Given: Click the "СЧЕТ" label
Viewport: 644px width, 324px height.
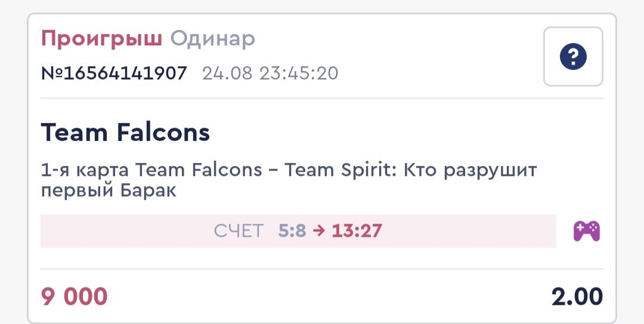Looking at the screenshot, I should coord(239,231).
